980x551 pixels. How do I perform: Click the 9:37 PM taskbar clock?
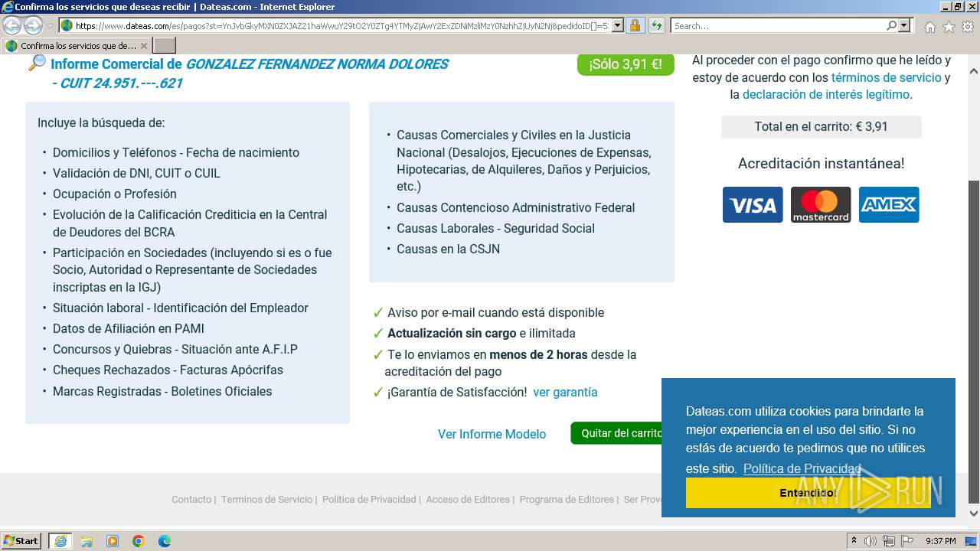tap(940, 541)
